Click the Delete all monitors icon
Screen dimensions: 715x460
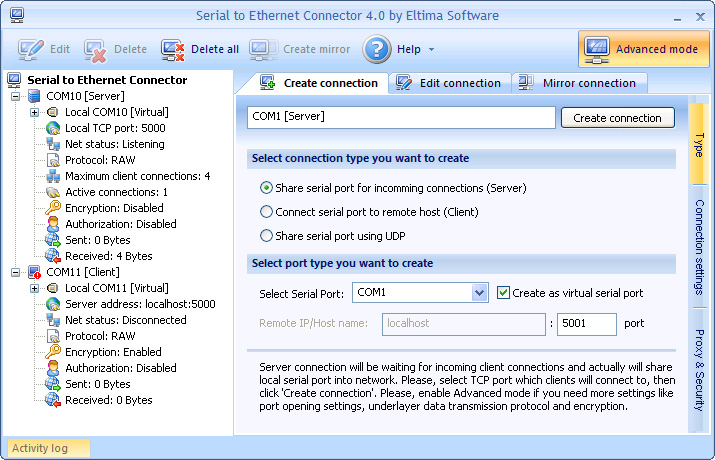(172, 50)
